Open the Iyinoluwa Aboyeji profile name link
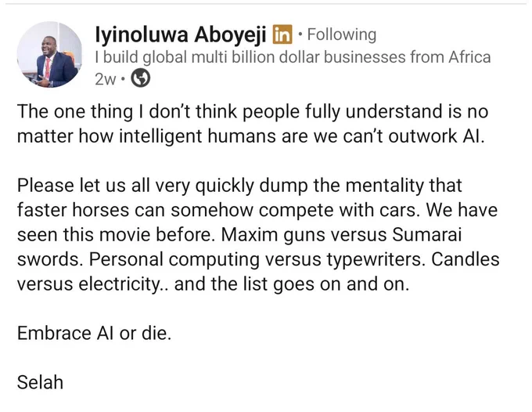Viewport: 532px width, 412px height. click(x=181, y=34)
